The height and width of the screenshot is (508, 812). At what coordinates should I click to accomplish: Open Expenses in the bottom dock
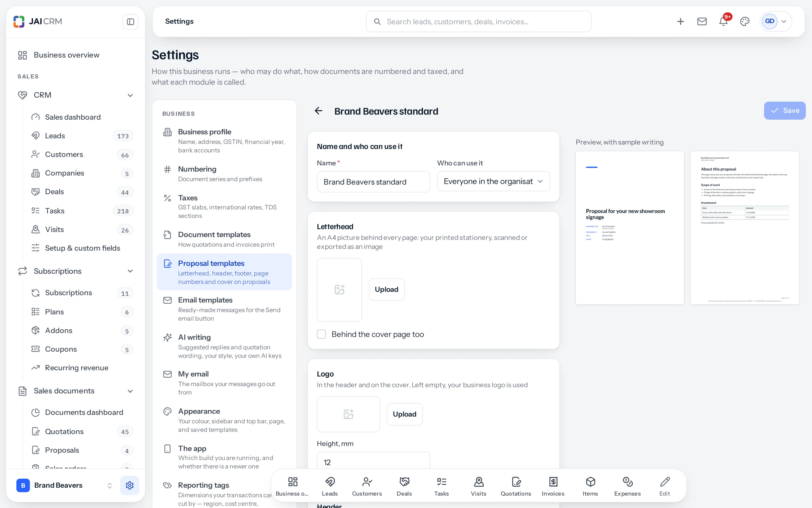(x=627, y=486)
